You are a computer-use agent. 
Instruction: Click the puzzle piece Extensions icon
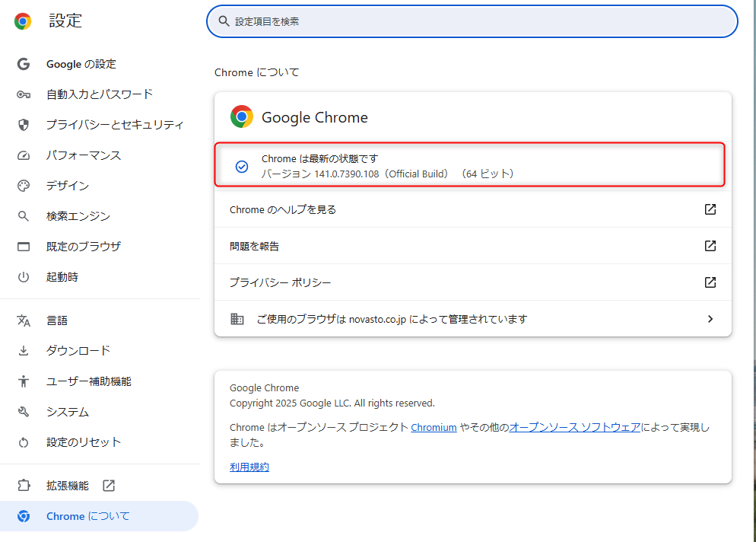pos(24,486)
